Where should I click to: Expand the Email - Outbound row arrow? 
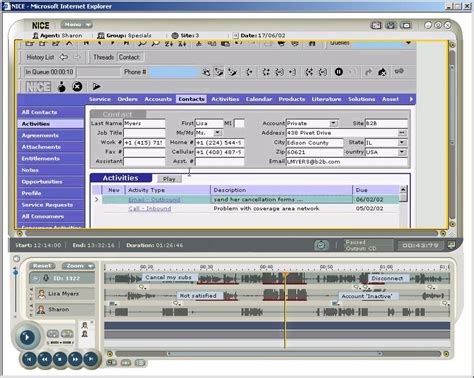click(x=97, y=199)
